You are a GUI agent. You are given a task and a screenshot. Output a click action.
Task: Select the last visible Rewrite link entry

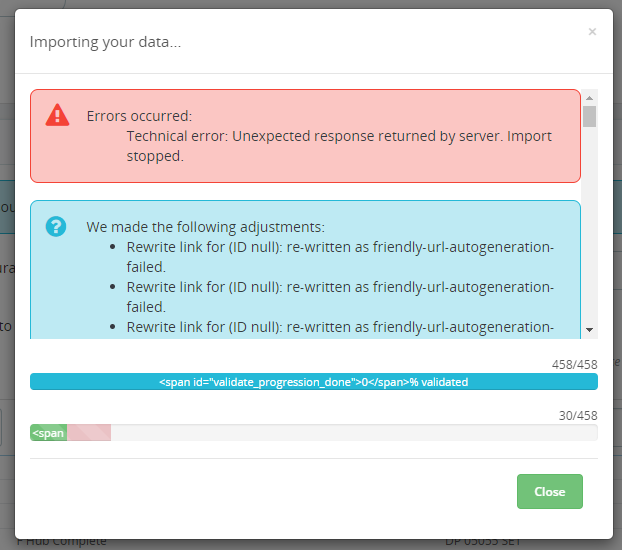click(340, 327)
